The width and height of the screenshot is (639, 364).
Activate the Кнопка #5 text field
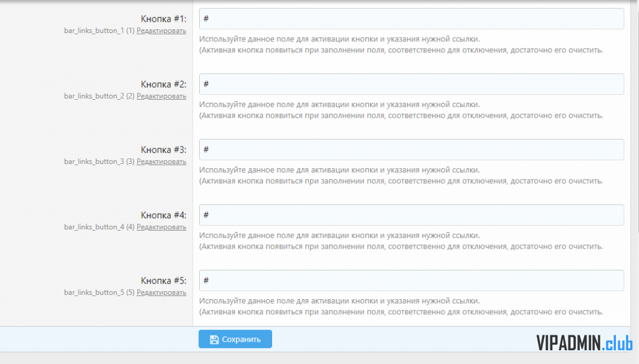point(411,280)
